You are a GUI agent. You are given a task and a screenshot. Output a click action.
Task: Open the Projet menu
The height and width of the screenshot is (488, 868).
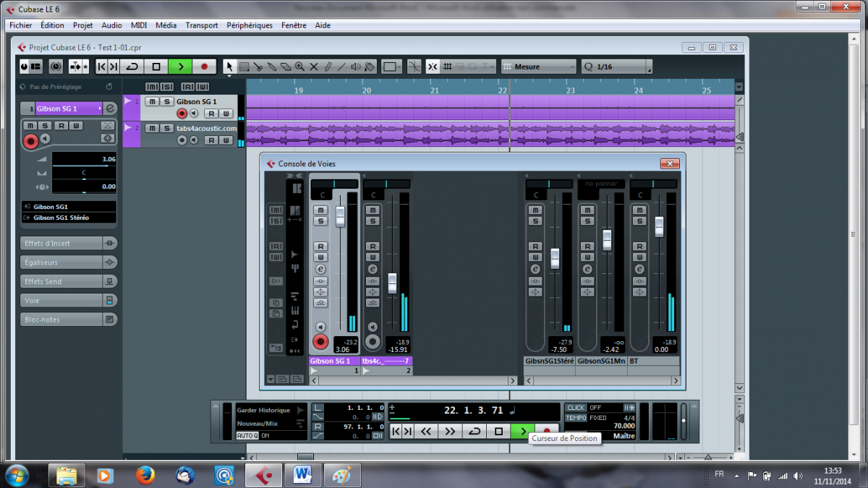(x=83, y=25)
